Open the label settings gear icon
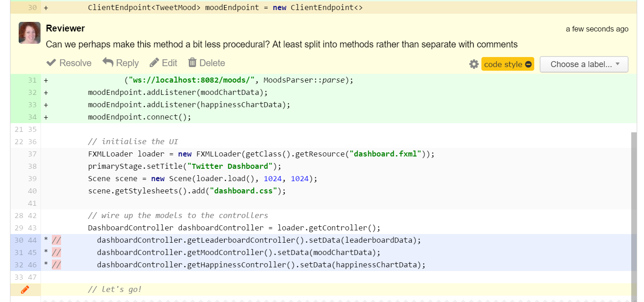 474,64
